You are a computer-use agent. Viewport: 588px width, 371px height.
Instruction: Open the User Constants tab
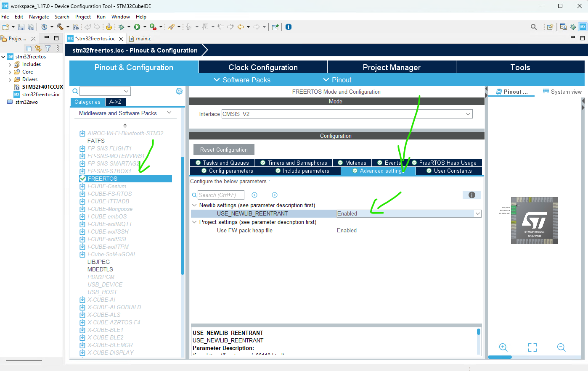tap(449, 171)
